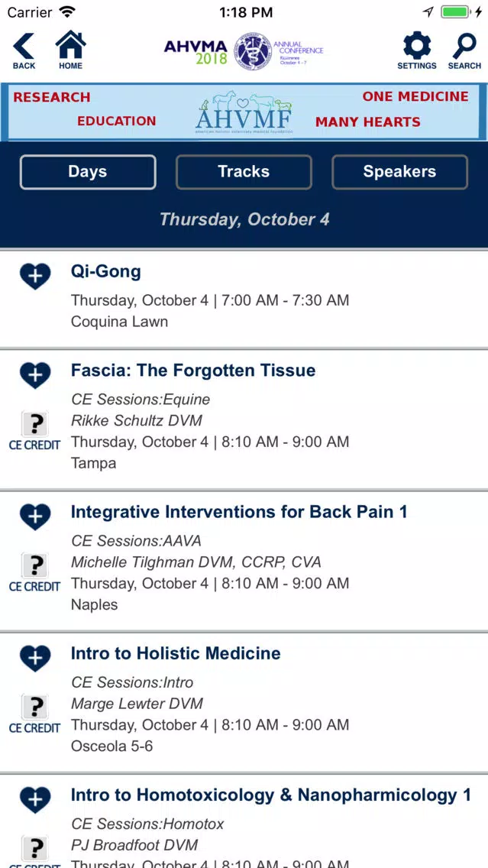Go to Home via house icon

pos(71,50)
